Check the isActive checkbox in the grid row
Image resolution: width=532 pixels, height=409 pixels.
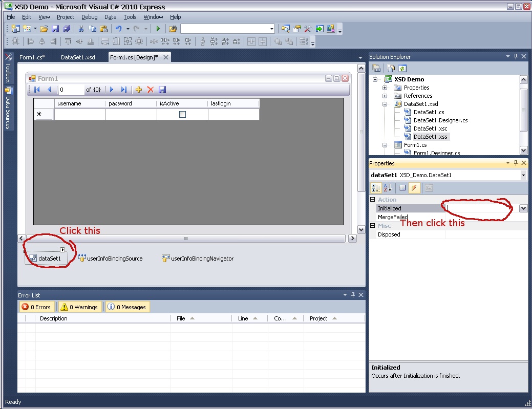[182, 114]
